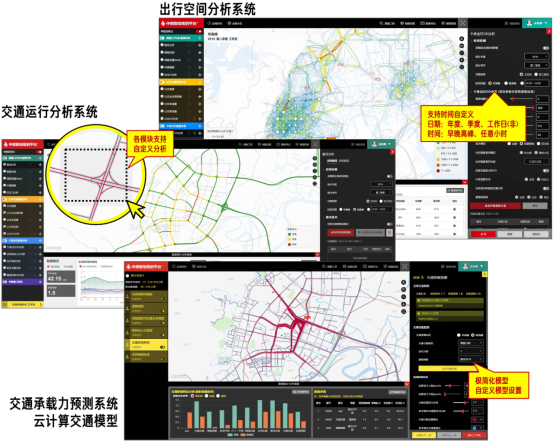The width and height of the screenshot is (555, 442).
Task: Open user avatar dropdown in travel space window
Action: coord(537,23)
